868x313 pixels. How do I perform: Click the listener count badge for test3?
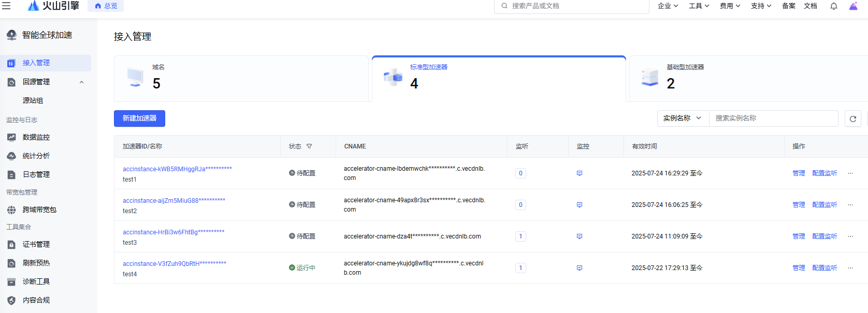(520, 236)
